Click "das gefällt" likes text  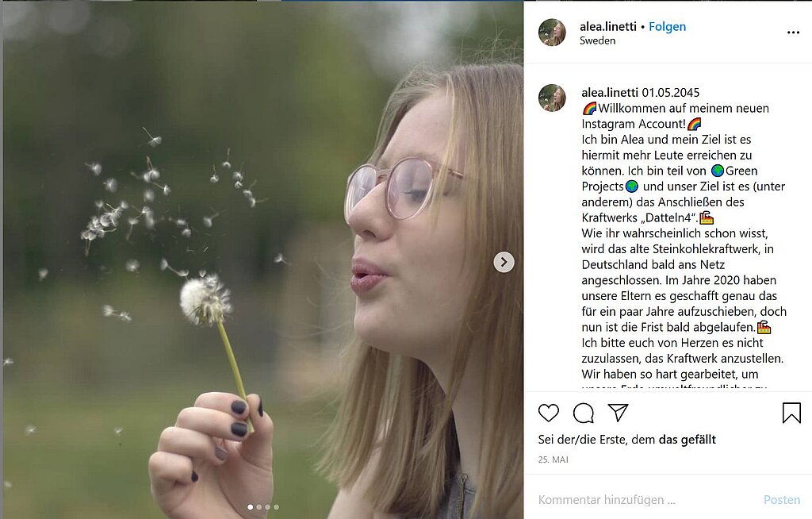688,440
